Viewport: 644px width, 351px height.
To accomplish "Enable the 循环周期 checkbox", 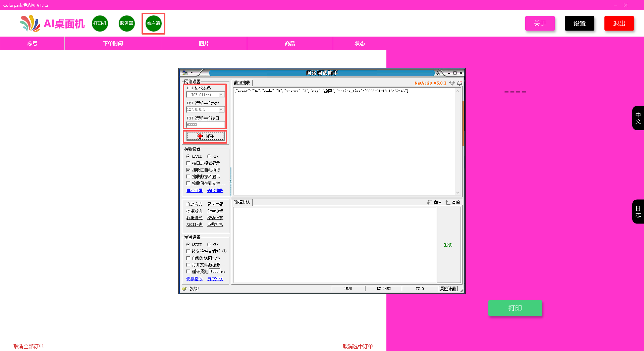I will (188, 271).
